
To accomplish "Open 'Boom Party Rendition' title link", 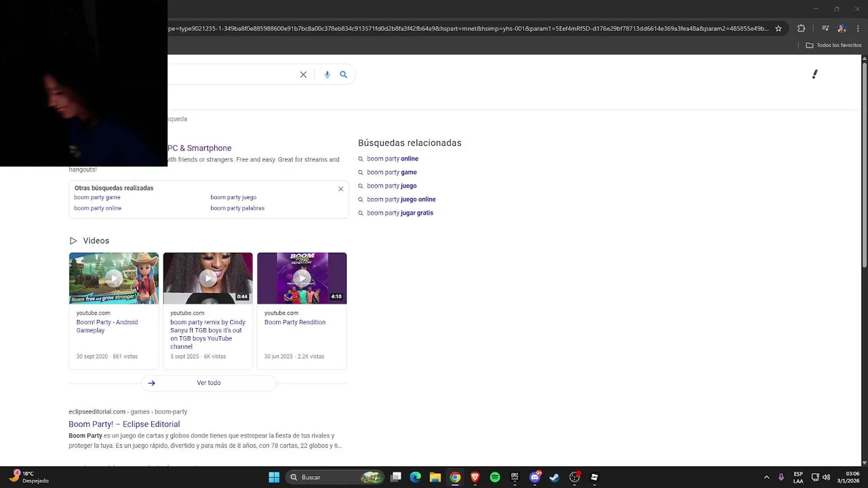I will (295, 322).
